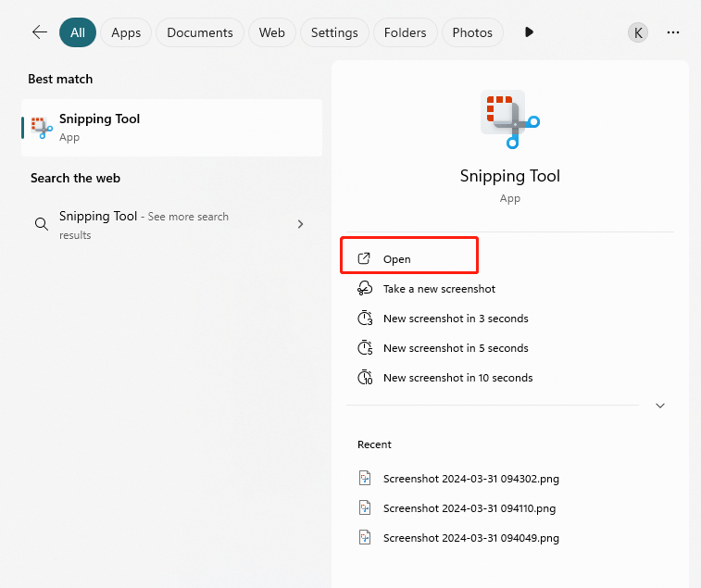The image size is (701, 588).
Task: Open the three-dot options menu
Action: pyautogui.click(x=673, y=32)
